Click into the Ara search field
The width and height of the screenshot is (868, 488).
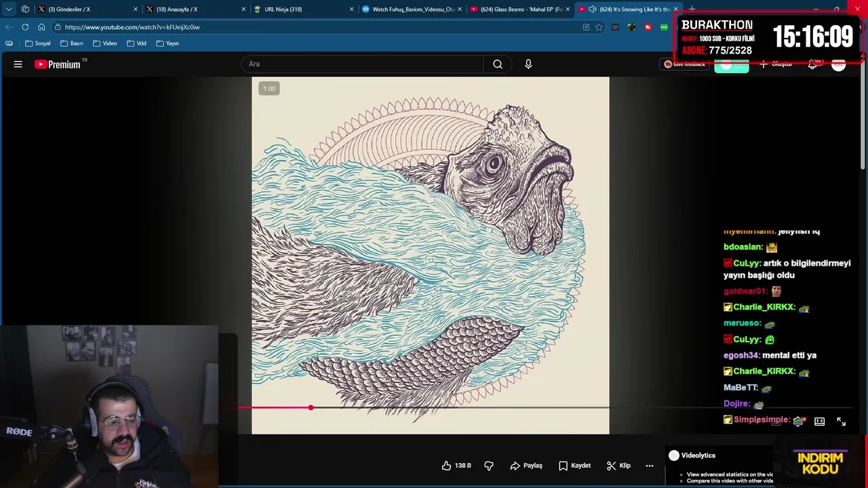(362, 64)
